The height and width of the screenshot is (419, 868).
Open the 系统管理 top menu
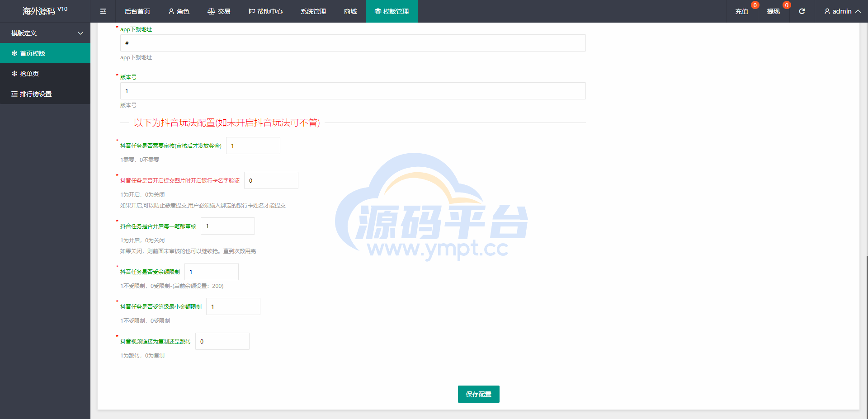click(x=313, y=11)
